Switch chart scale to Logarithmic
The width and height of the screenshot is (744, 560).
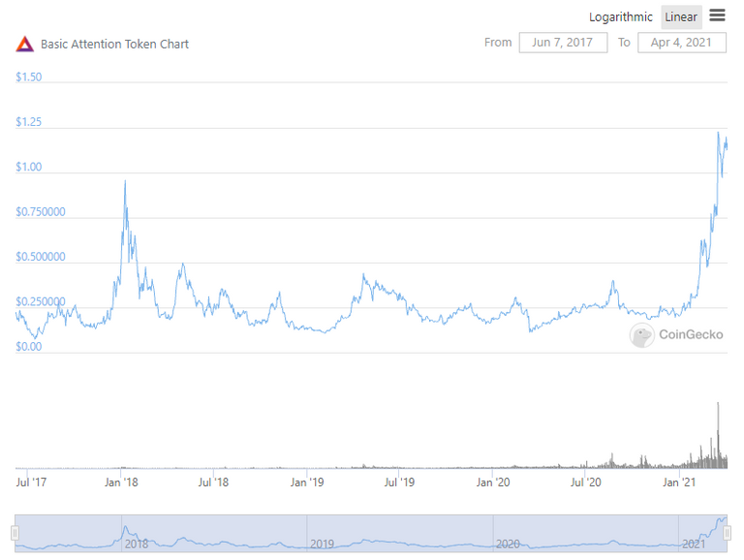coord(620,17)
